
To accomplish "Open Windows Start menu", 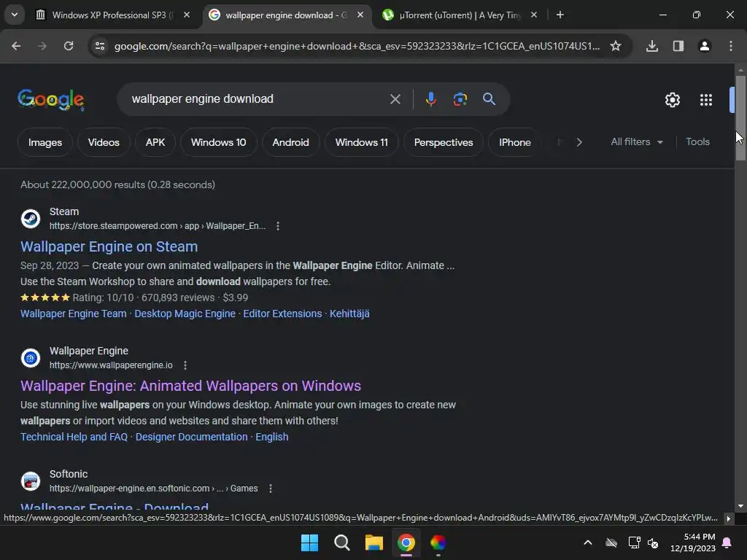I will (x=309, y=542).
